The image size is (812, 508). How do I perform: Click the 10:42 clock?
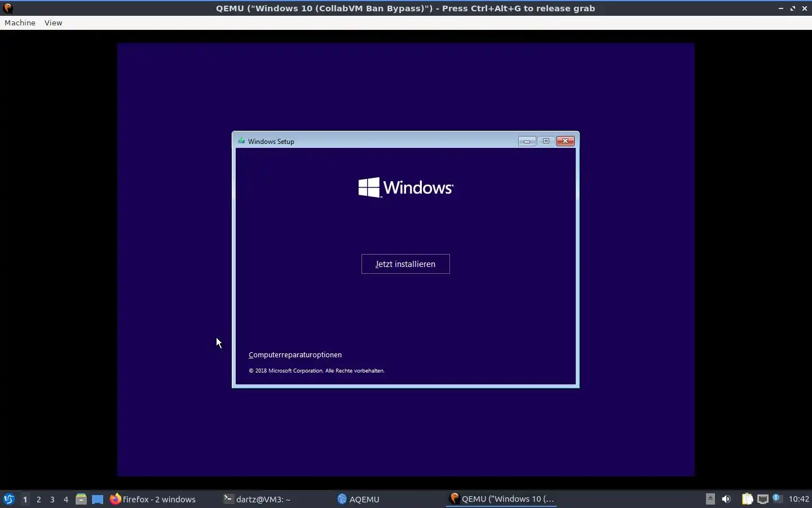click(799, 499)
